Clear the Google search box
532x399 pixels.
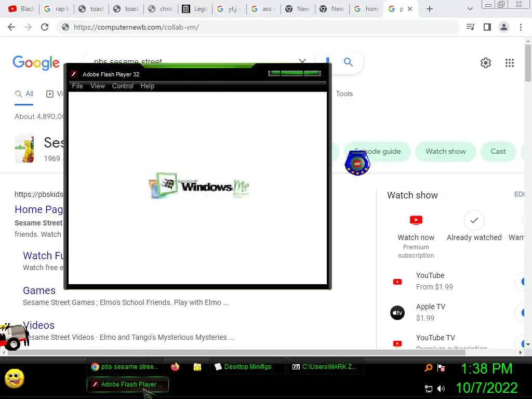pos(302,61)
